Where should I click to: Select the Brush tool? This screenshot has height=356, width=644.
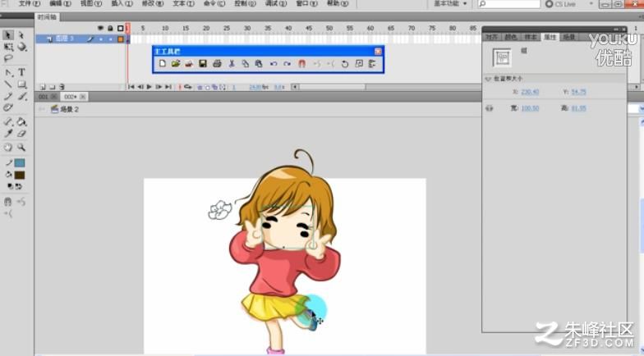[21, 97]
